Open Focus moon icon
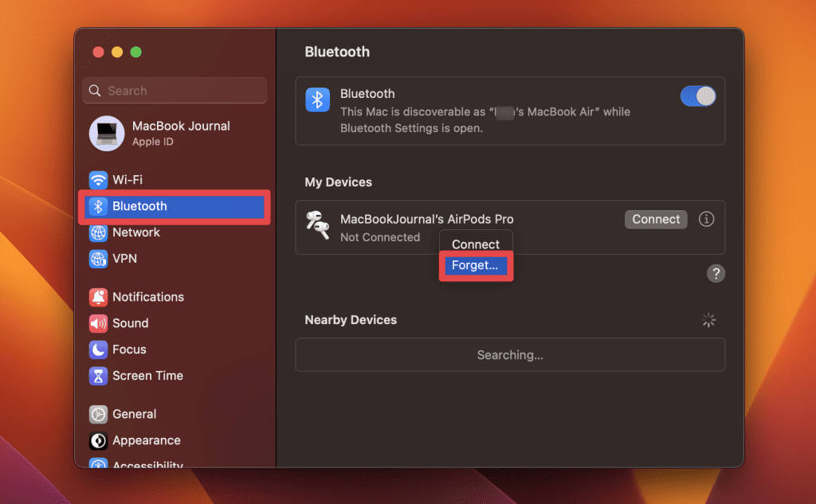Screen dimensions: 816x504 (98, 350)
